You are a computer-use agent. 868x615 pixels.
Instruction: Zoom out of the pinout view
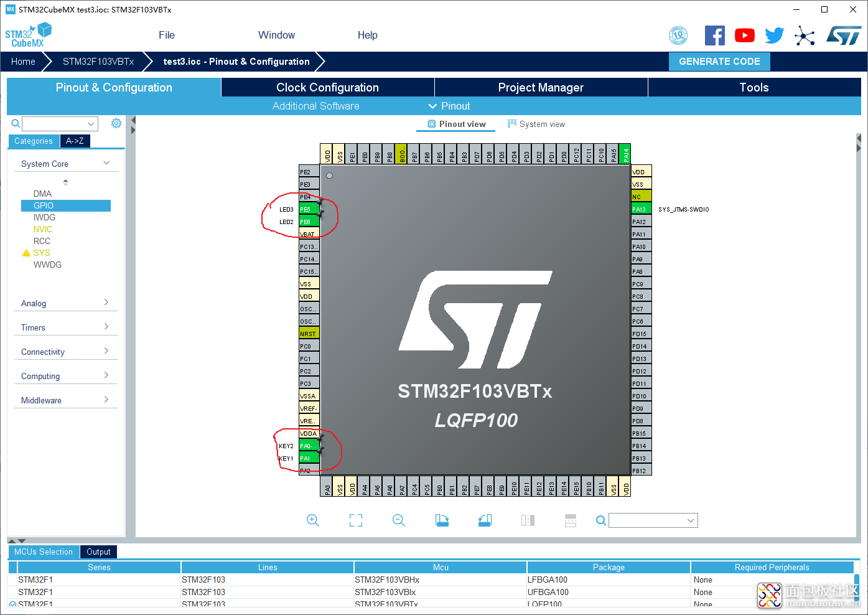click(x=399, y=520)
